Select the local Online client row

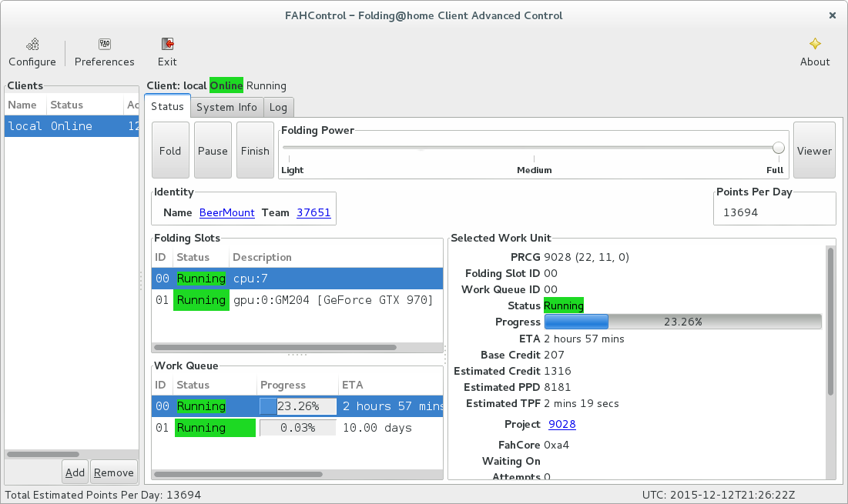[72, 126]
